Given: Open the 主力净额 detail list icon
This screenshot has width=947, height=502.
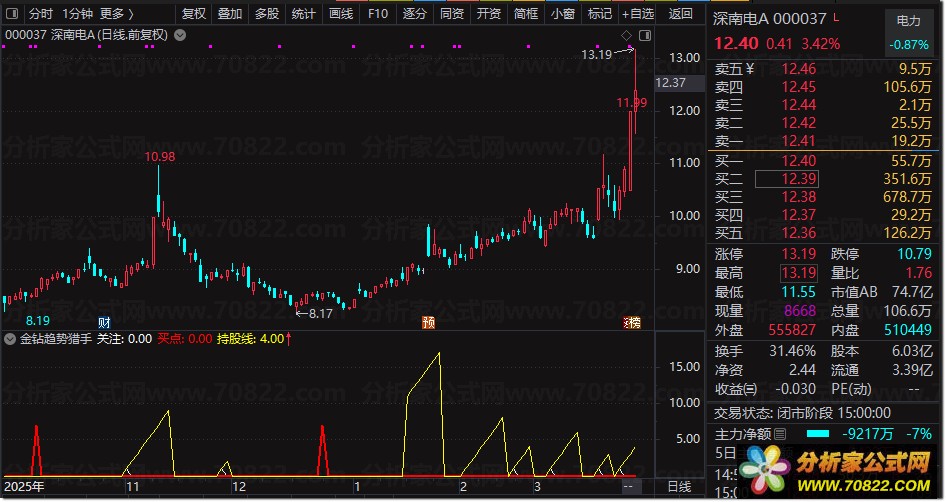Looking at the screenshot, I should [780, 434].
